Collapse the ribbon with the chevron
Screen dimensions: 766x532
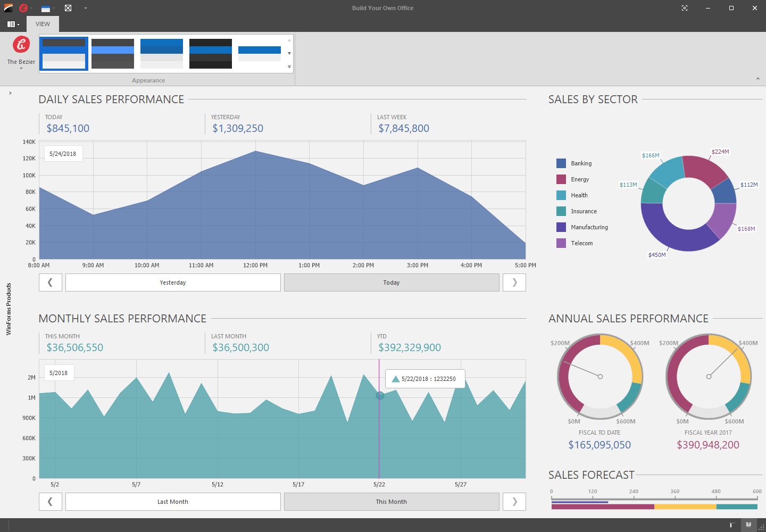pyautogui.click(x=758, y=79)
